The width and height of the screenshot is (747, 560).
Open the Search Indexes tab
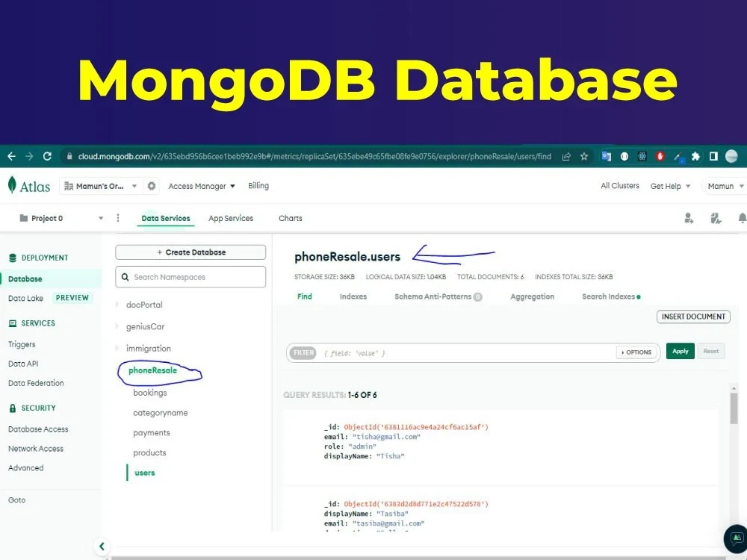tap(611, 296)
